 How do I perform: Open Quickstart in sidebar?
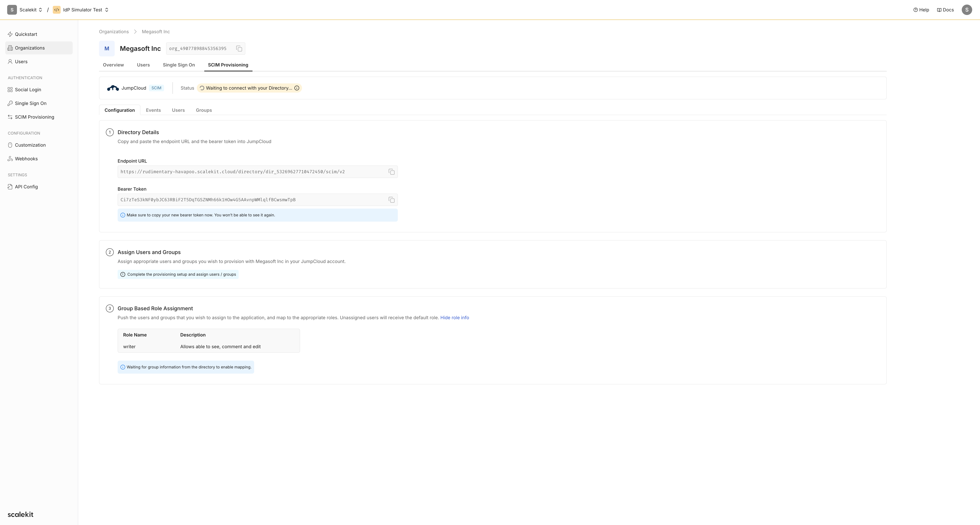tap(26, 34)
